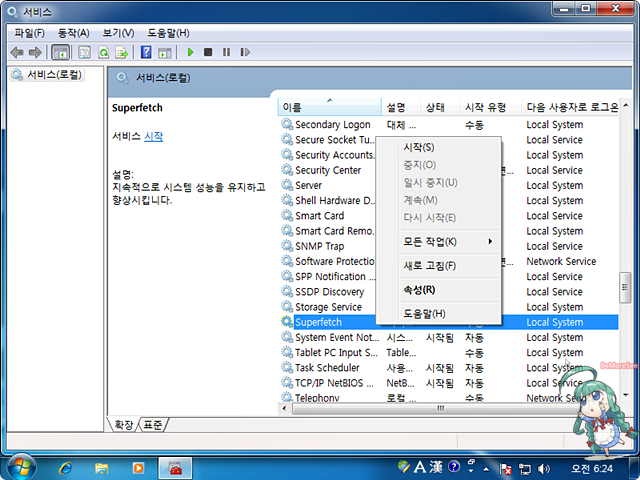This screenshot has height=480, width=640.
Task: Open Internet Explorer from the taskbar
Action: [67, 467]
